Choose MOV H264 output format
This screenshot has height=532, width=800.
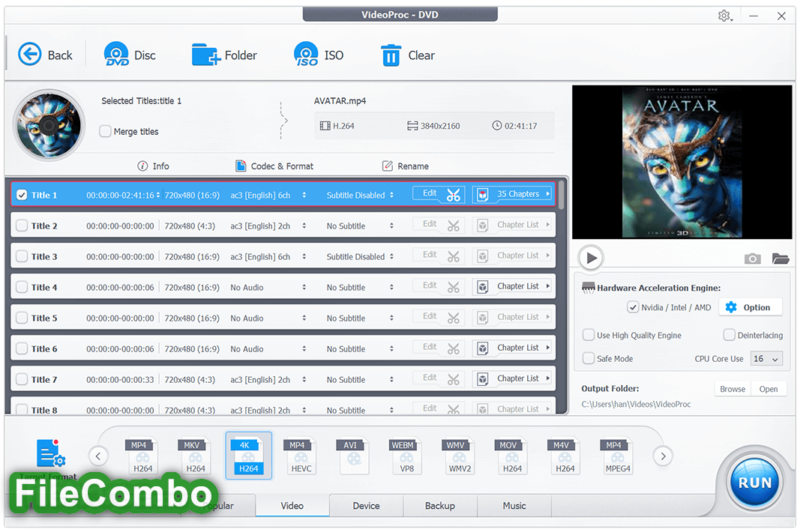click(x=512, y=456)
